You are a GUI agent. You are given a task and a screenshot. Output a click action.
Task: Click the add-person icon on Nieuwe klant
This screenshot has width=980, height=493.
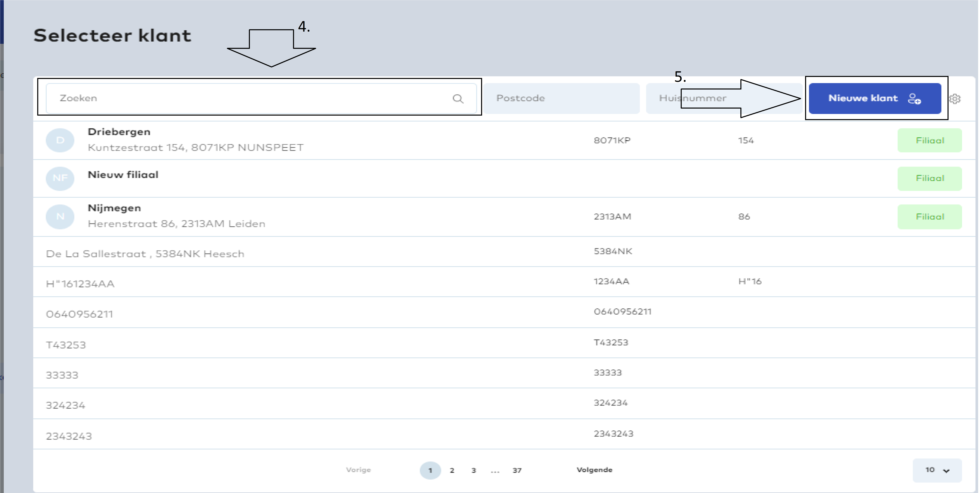(x=914, y=99)
